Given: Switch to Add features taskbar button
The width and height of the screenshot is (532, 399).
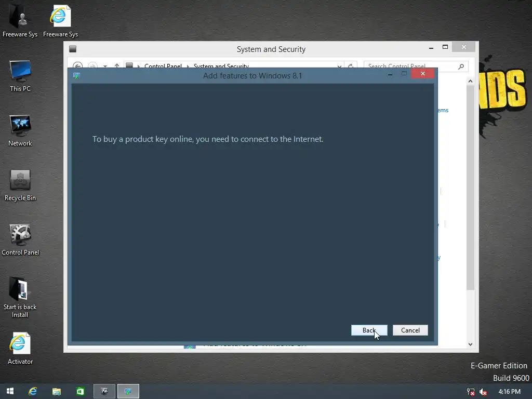Looking at the screenshot, I should [x=128, y=391].
